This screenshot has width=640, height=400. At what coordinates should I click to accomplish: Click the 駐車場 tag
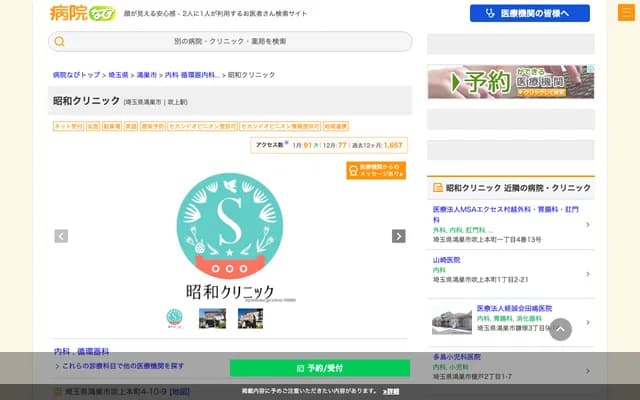pos(112,126)
